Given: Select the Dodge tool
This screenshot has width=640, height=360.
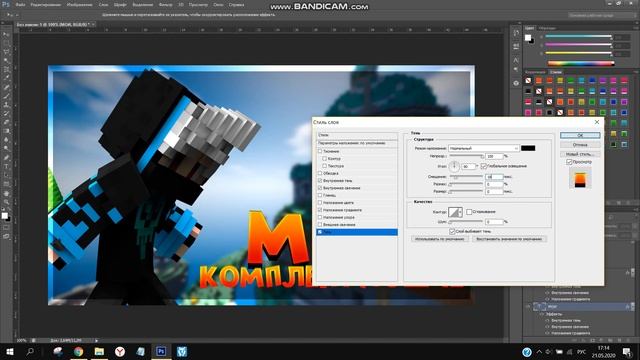Looking at the screenshot, I should [6, 149].
